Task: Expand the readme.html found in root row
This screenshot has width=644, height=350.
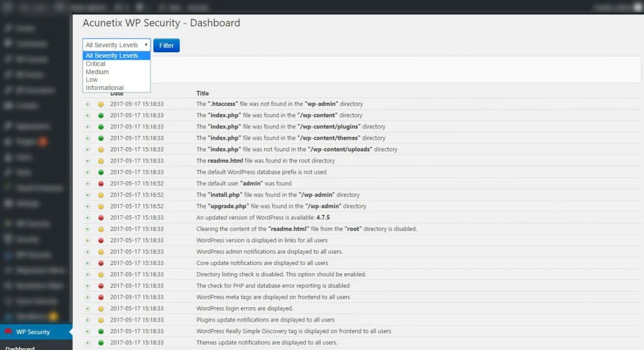Action: tap(87, 161)
